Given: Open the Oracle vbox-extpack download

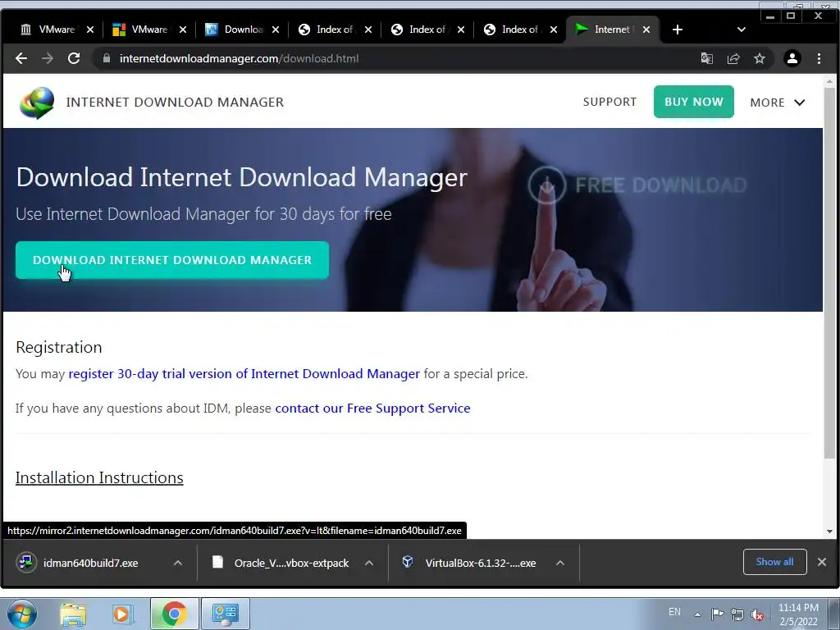Looking at the screenshot, I should point(291,563).
